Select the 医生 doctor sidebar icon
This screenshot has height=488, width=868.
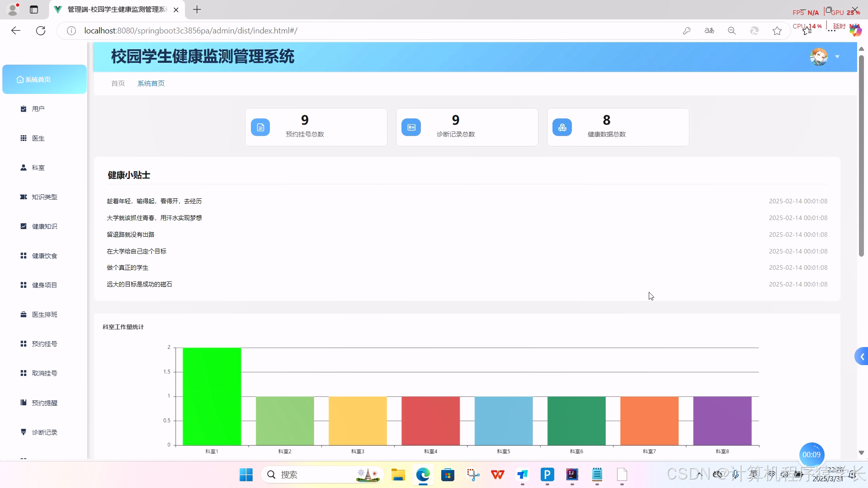[x=38, y=138]
